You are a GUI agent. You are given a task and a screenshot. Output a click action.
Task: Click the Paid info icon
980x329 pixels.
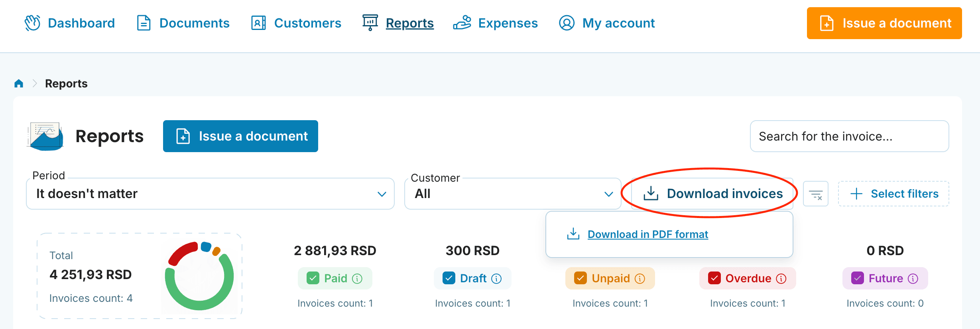click(x=357, y=278)
